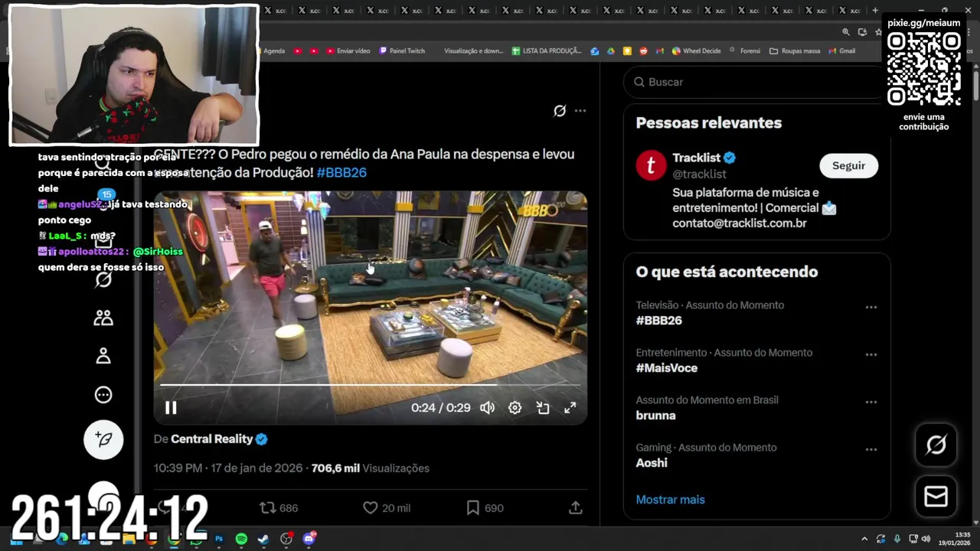Expand the video to fullscreen
This screenshot has width=980, height=551.
(570, 408)
